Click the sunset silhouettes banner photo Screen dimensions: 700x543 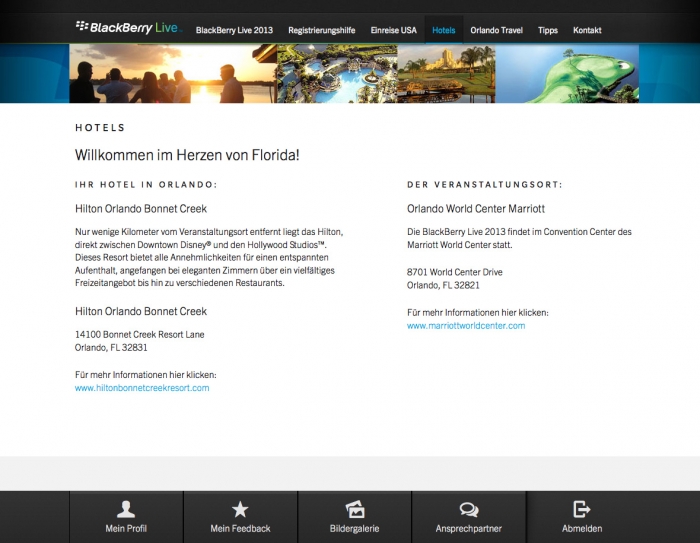point(173,73)
